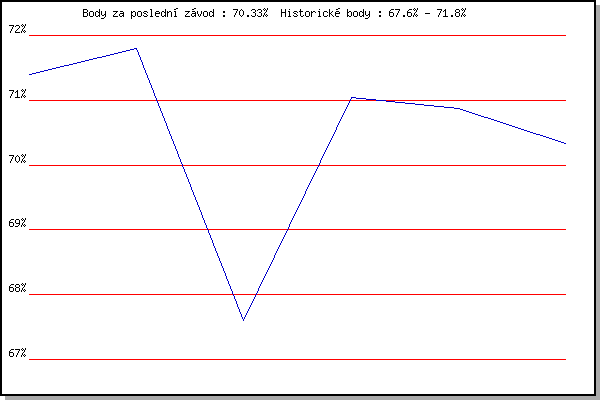This screenshot has width=600, height=400.
Task: Select the 67% y-axis label
Action: [x=17, y=354]
